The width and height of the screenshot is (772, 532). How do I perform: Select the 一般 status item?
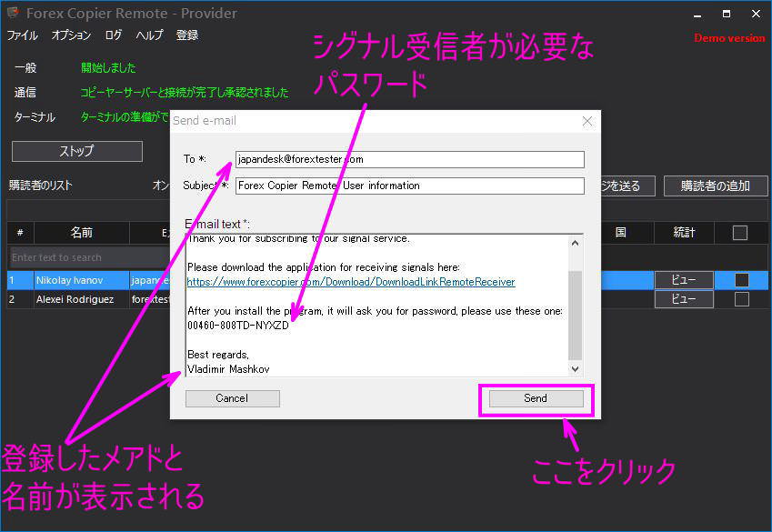pos(24,67)
